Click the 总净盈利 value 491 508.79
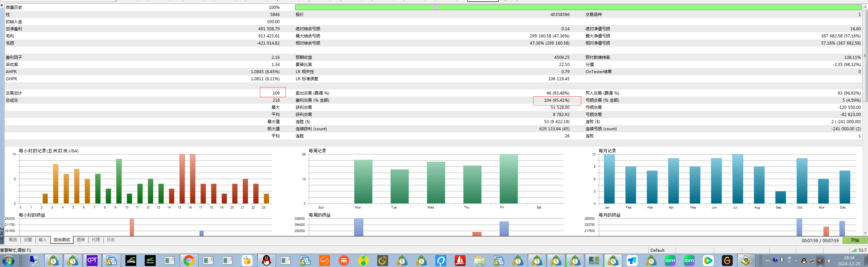This screenshot has height=267, width=868. point(269,29)
